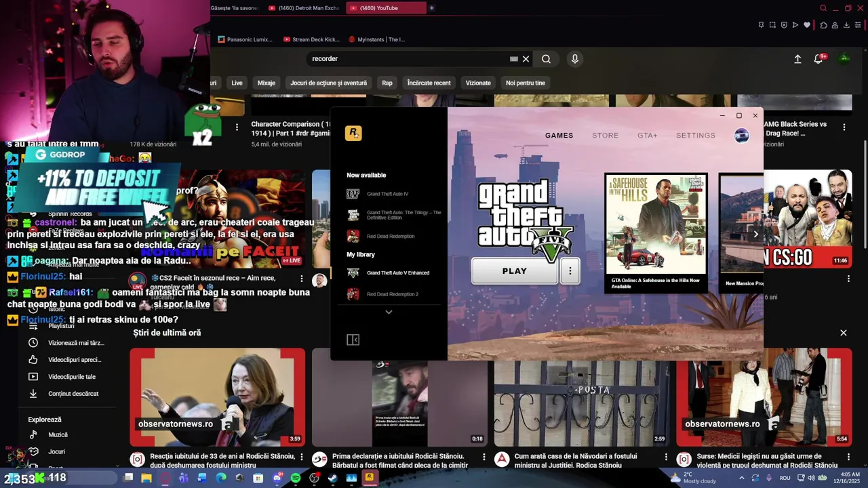868x488 pixels.
Task: Open Jocuri under Explorează
Action: (x=56, y=451)
